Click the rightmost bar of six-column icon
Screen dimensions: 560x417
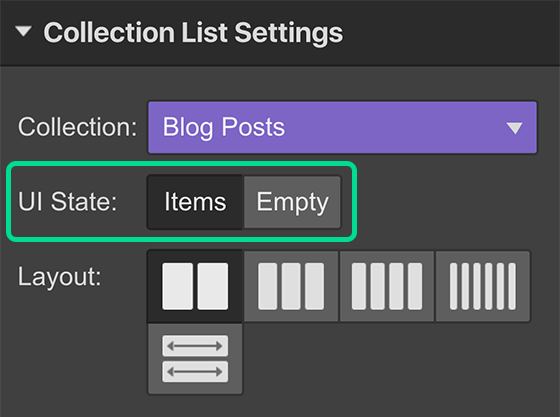click(512, 286)
